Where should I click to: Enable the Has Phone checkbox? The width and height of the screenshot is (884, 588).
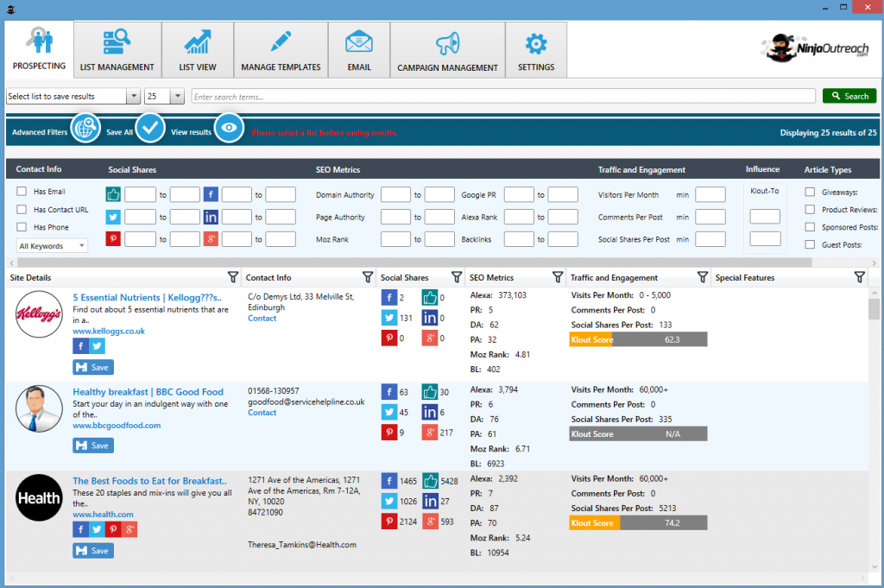(x=22, y=226)
